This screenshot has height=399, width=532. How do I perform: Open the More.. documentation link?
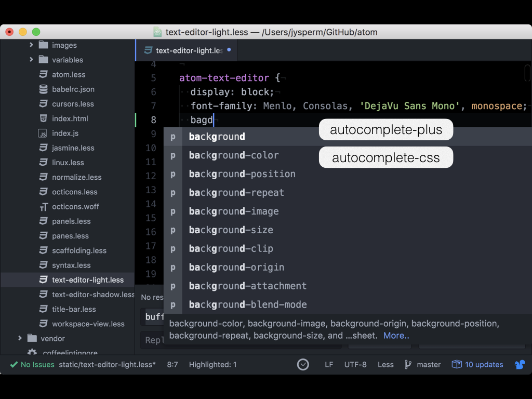tap(396, 335)
